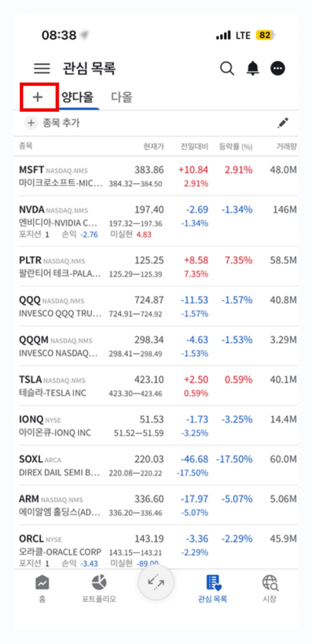Add new watchlist with plus icon
The height and width of the screenshot is (644, 312).
[x=38, y=97]
